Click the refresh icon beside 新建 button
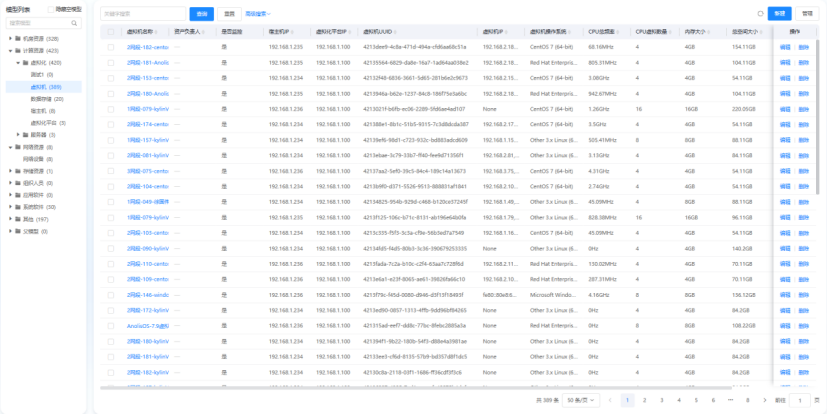This screenshot has width=828, height=414. pyautogui.click(x=761, y=14)
